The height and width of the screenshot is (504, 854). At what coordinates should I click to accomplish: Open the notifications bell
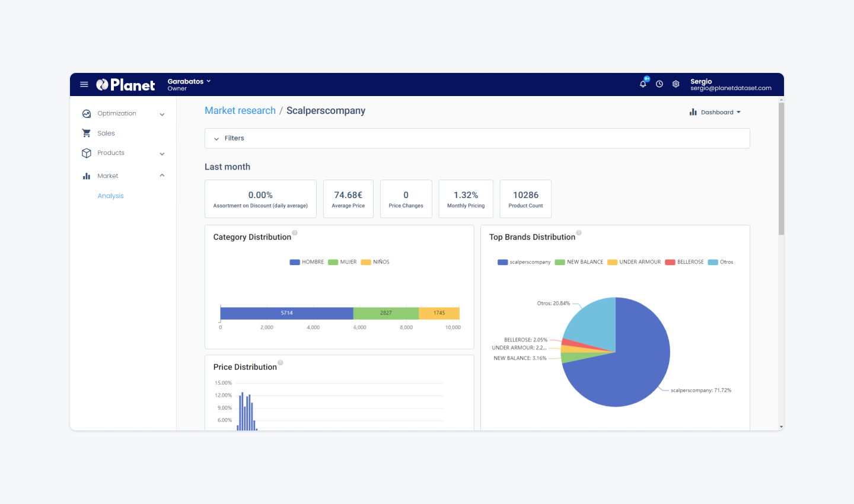[x=643, y=84]
